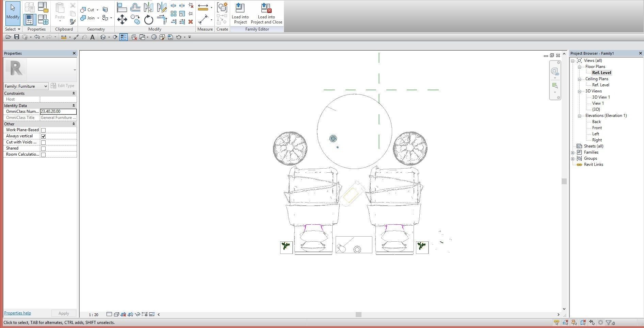Enable the Cut with Voids checkbox
Screen dimensions: 644x328
(x=43, y=142)
